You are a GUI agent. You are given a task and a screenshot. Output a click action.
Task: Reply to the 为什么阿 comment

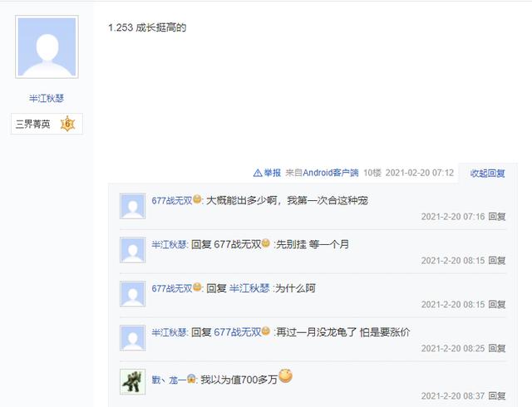coord(497,305)
